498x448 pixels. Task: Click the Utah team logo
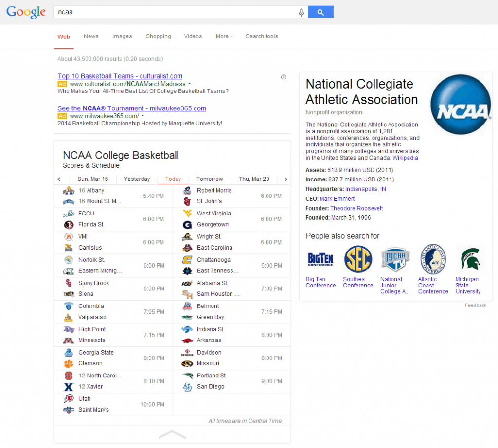[x=69, y=399]
